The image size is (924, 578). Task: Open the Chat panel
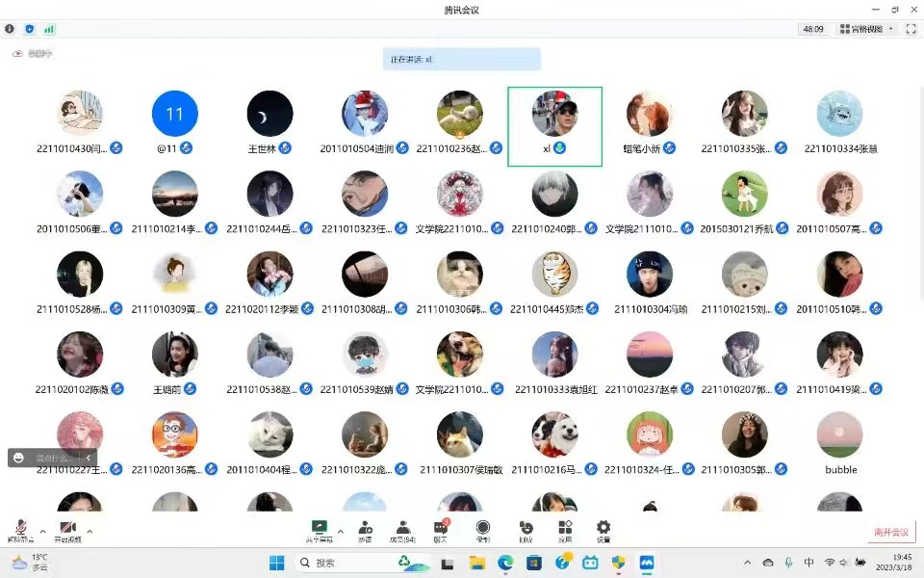[441, 530]
